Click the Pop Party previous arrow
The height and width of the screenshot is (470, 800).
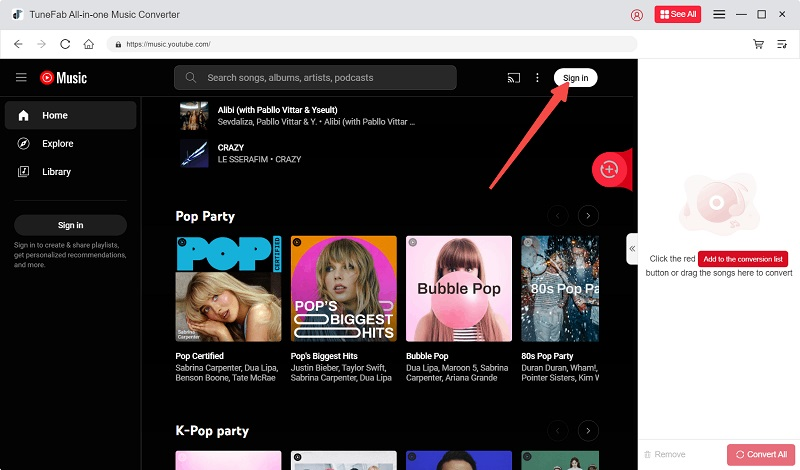click(558, 216)
